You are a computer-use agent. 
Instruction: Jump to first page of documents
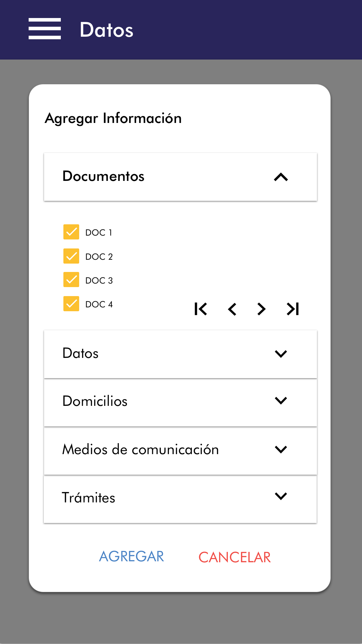tap(200, 309)
